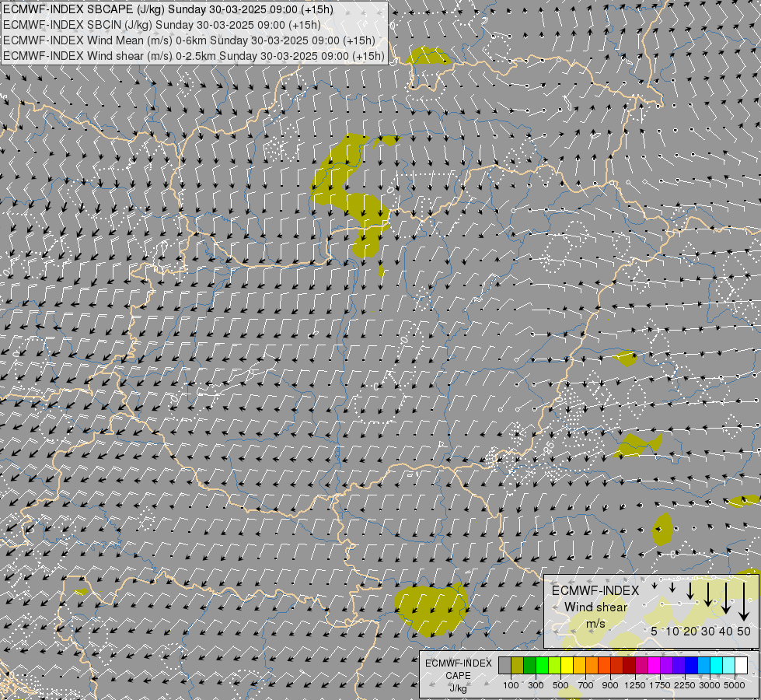Select the bright green CAPE legend swatch
Image resolution: width=761 pixels, height=700 pixels.
[542, 665]
